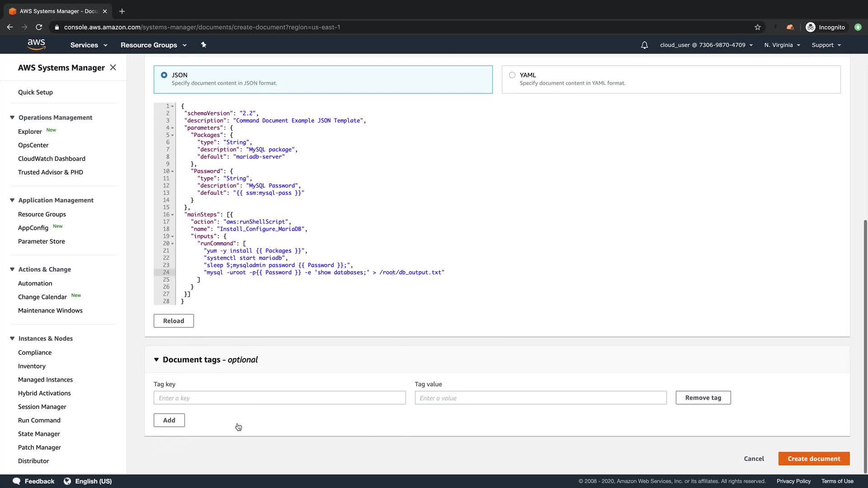Click the Feedback speech bubble icon

[17, 481]
